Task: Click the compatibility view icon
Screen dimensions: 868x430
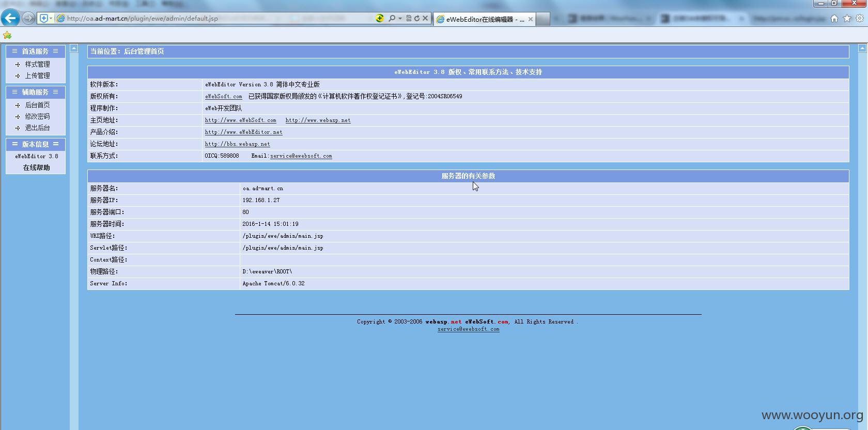Action: (x=409, y=18)
